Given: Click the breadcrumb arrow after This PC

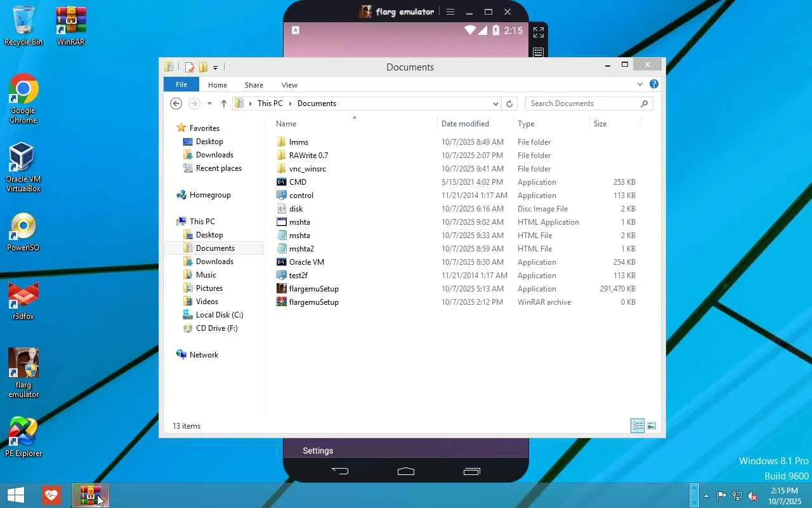Looking at the screenshot, I should tap(290, 104).
